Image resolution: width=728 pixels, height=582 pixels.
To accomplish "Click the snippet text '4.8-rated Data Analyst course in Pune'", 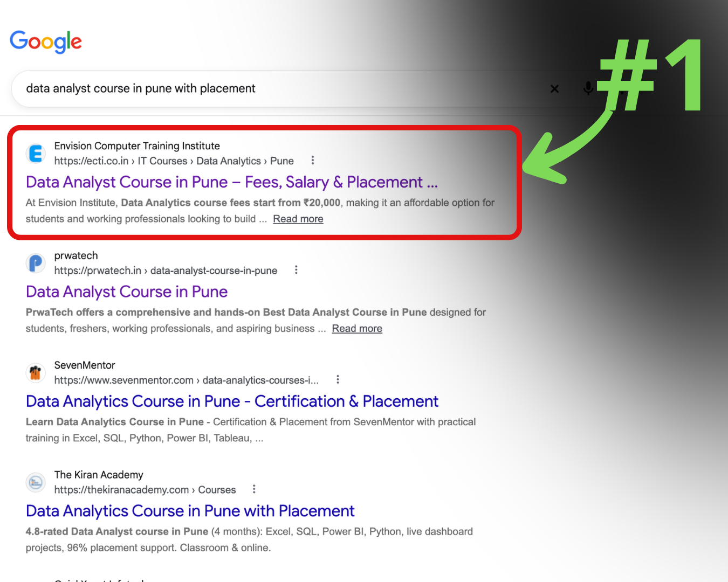I will tap(117, 531).
